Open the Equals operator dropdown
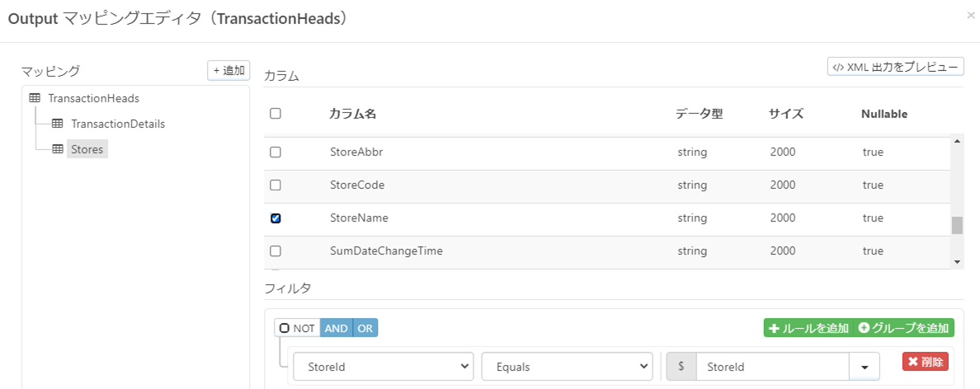This screenshot has height=389, width=980. 567,367
